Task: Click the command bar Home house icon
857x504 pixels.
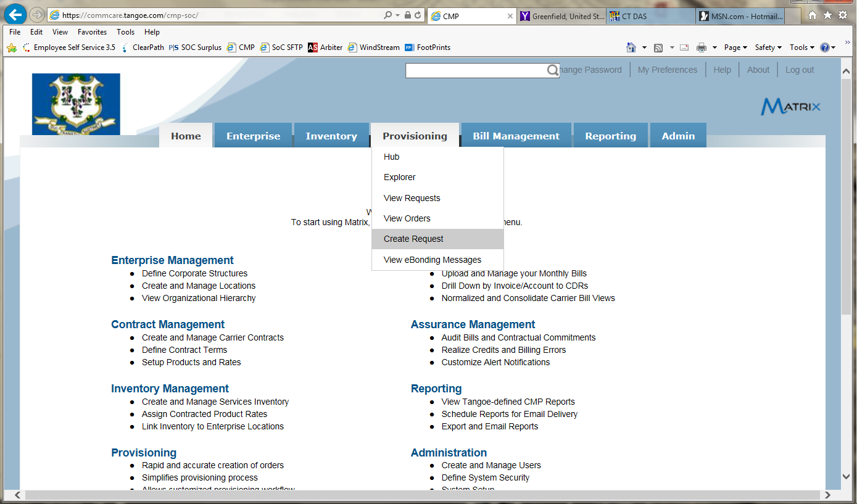Action: [x=631, y=48]
